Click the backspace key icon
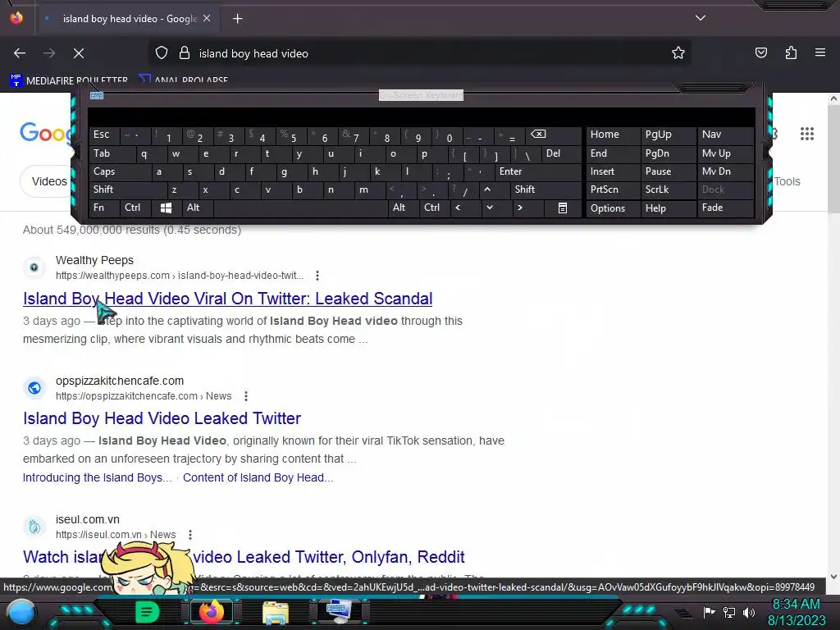 554,135
